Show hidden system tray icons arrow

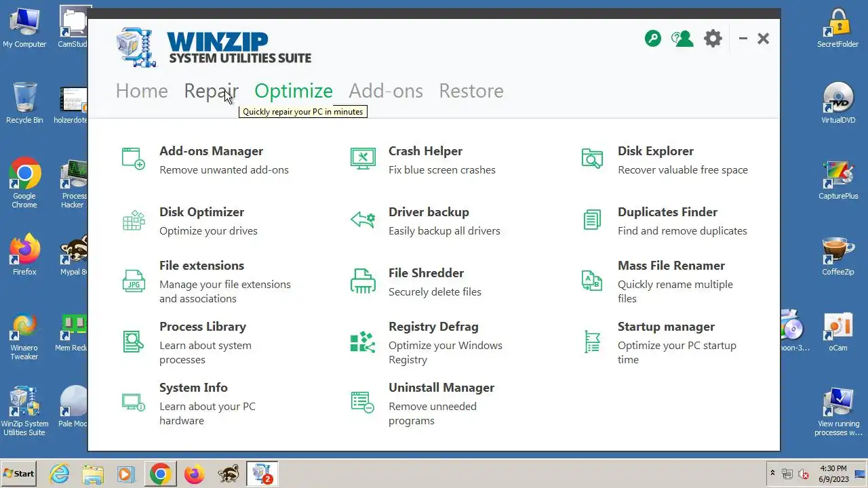click(x=772, y=474)
